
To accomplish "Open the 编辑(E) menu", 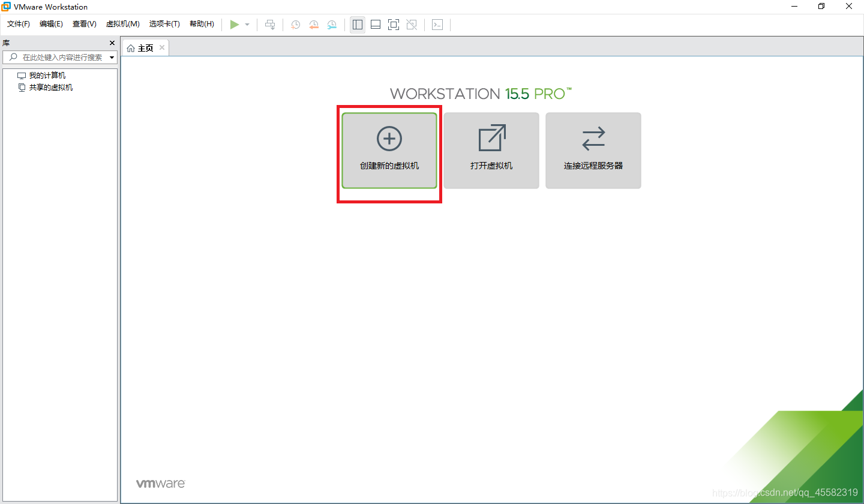I will pos(51,24).
